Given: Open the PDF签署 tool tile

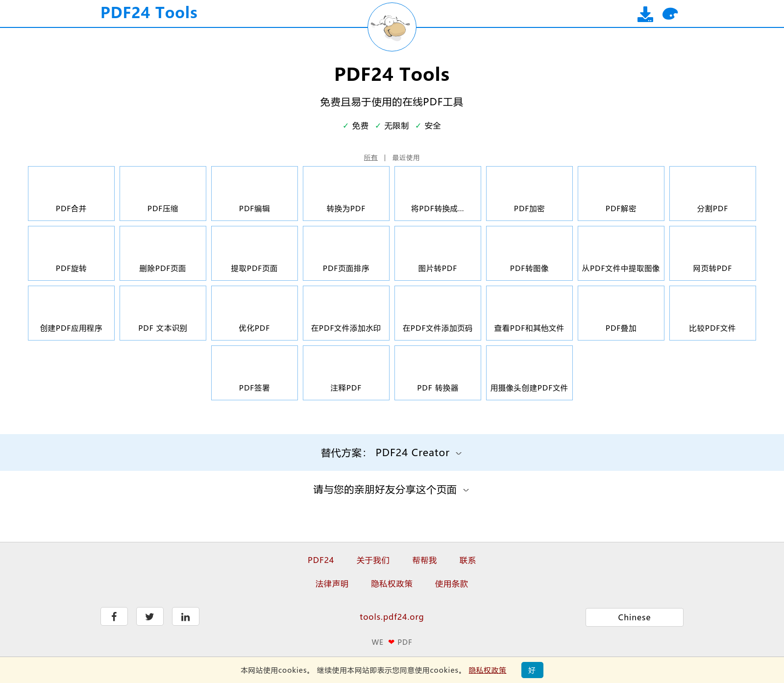Looking at the screenshot, I should coord(254,373).
